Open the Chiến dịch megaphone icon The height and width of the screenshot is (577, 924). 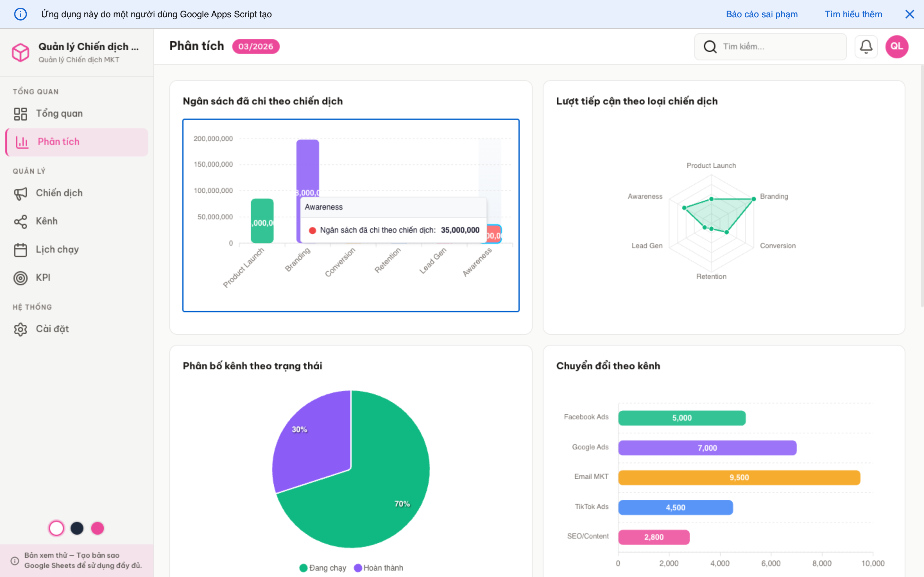(x=21, y=193)
